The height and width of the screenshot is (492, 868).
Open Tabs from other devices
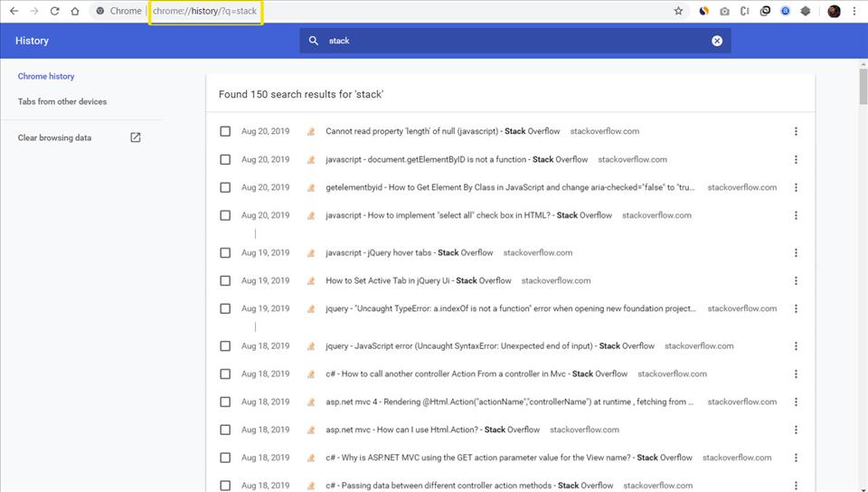point(62,101)
